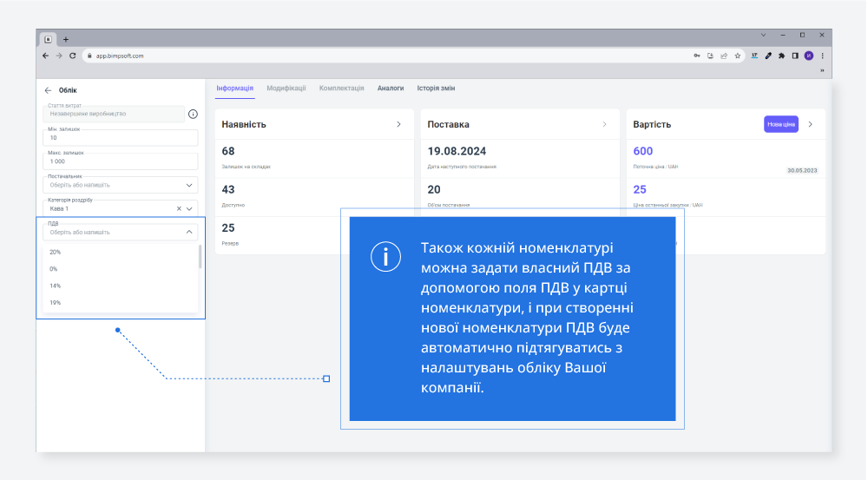Switch to the Модифікації tab
Image resolution: width=868 pixels, height=480 pixels.
click(x=286, y=89)
